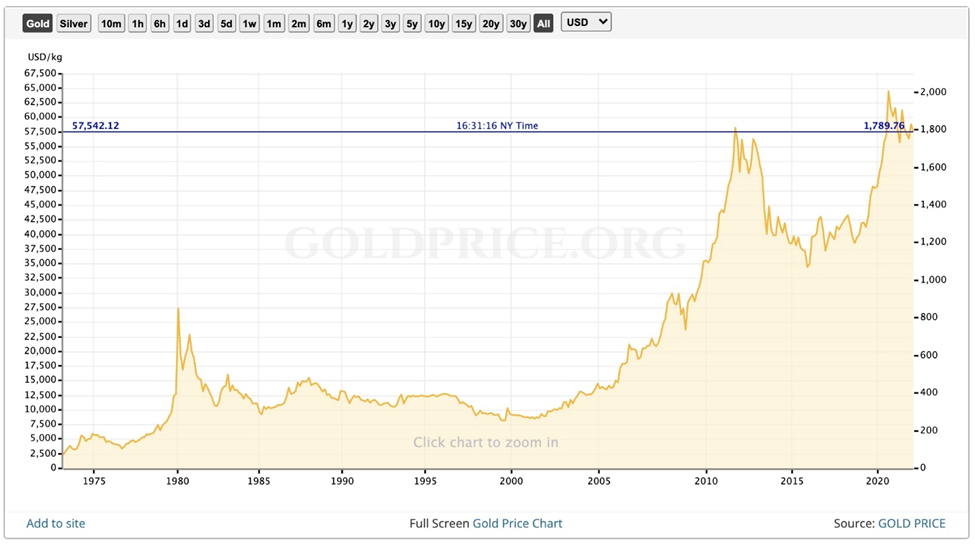Set chart to 1y range

pos(347,23)
